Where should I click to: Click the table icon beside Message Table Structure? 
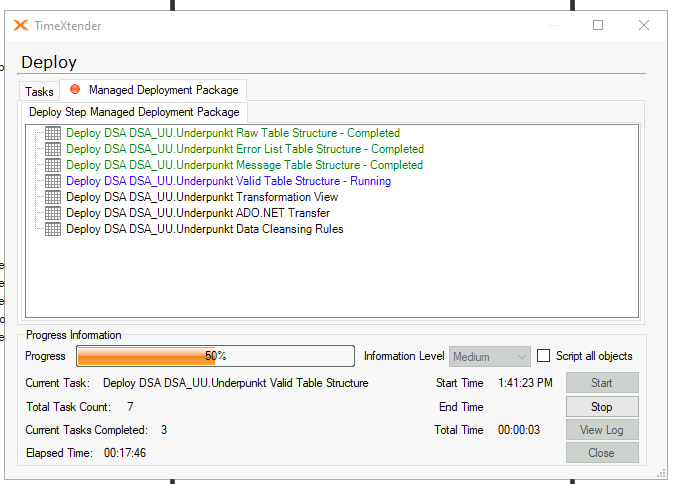pyautogui.click(x=53, y=165)
